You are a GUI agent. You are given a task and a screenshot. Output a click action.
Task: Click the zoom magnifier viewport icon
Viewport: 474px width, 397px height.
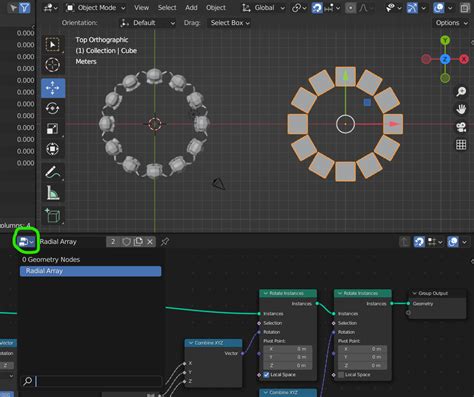461,91
